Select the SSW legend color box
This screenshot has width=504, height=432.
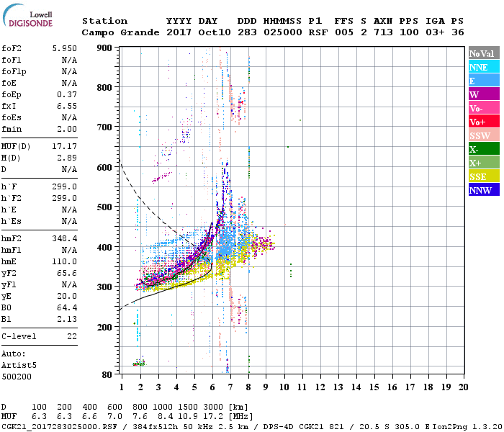[x=483, y=135]
